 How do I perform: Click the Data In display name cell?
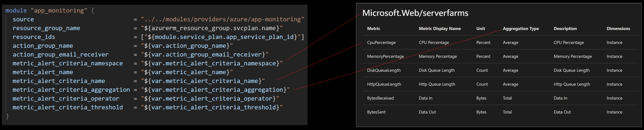tap(425, 98)
